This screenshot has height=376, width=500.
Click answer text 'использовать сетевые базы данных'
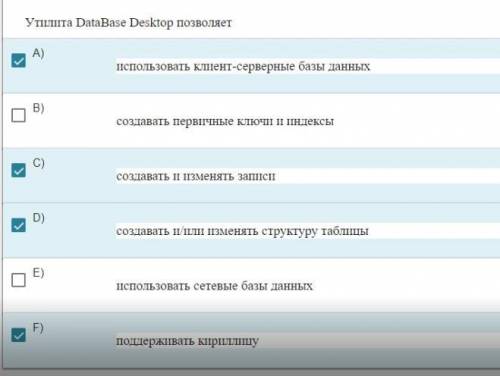coord(214,286)
